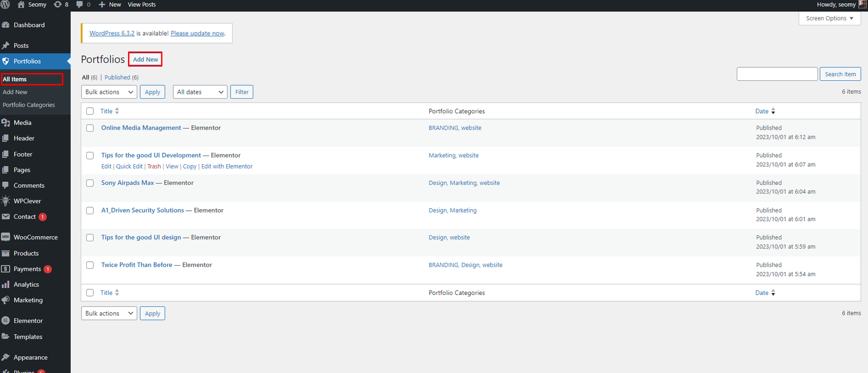Click the Portfolios shield icon
Screen dimensions: 868x373
point(6,61)
